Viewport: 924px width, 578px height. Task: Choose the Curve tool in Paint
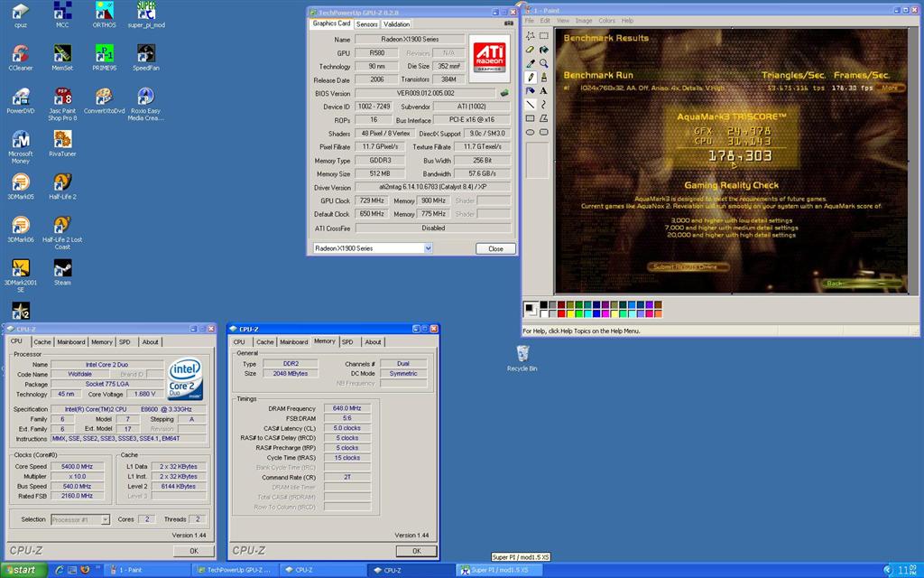pos(543,105)
